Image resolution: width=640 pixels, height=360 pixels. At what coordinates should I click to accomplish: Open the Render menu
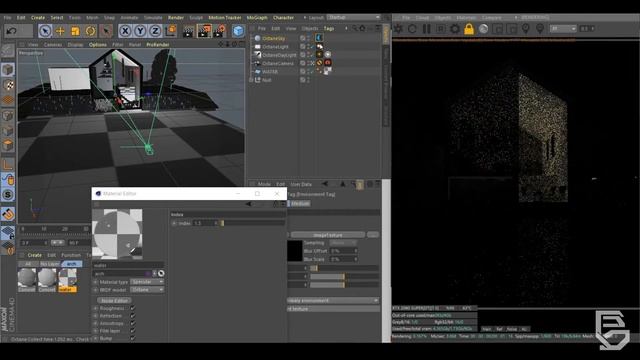176,18
